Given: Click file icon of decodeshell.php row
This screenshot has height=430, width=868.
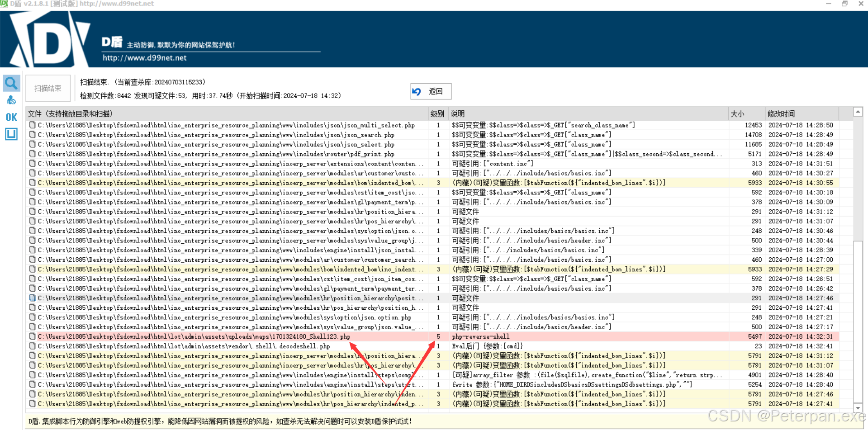Looking at the screenshot, I should [x=32, y=346].
